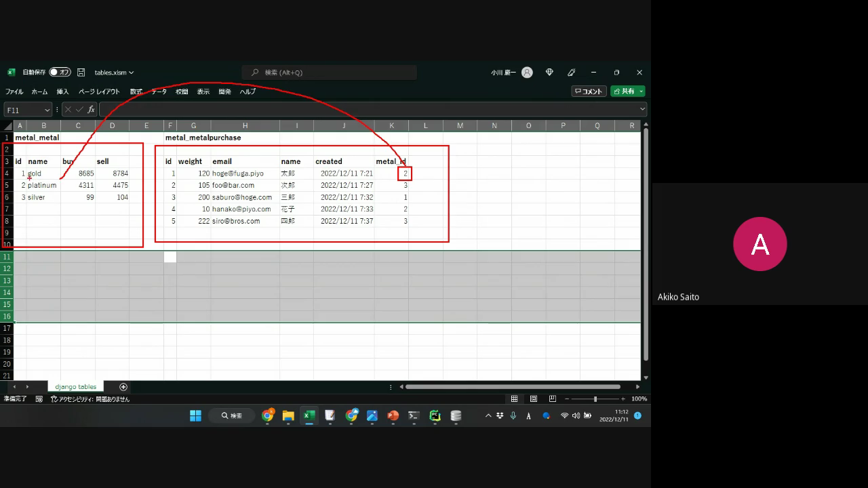Open the tables.xlsm file name dropdown

[114, 73]
